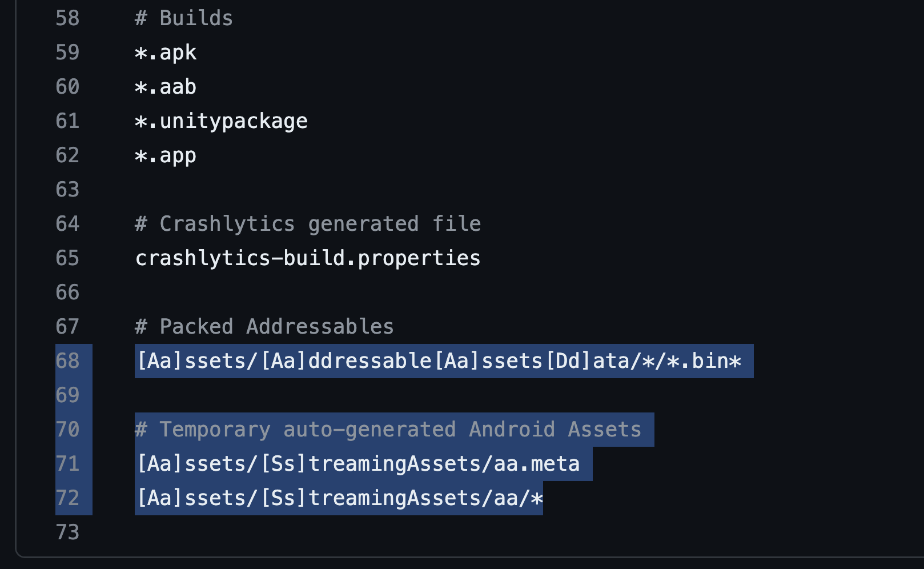The image size is (924, 569).
Task: Select line number 59 in gutter
Action: pyautogui.click(x=67, y=53)
